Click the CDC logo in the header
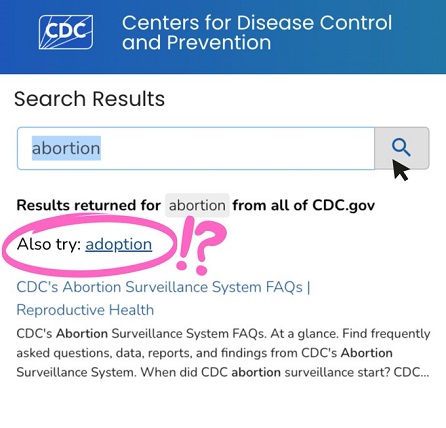The image size is (446, 428). click(x=66, y=32)
